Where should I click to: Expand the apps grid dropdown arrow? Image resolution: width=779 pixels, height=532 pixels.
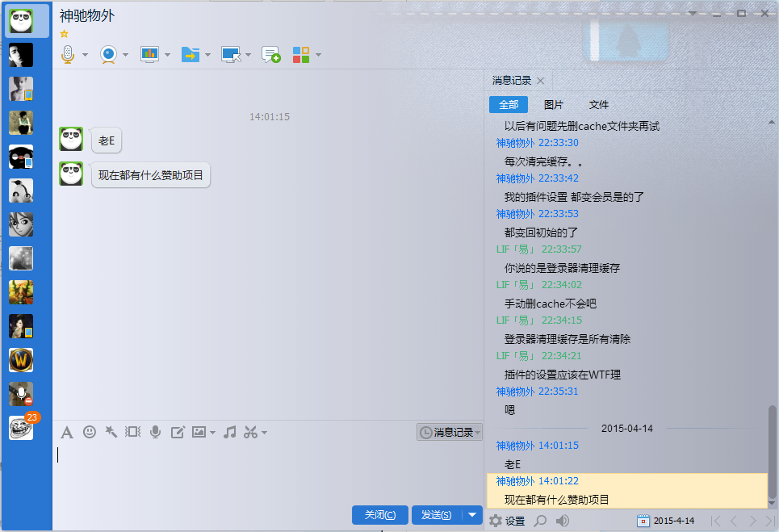(318, 55)
